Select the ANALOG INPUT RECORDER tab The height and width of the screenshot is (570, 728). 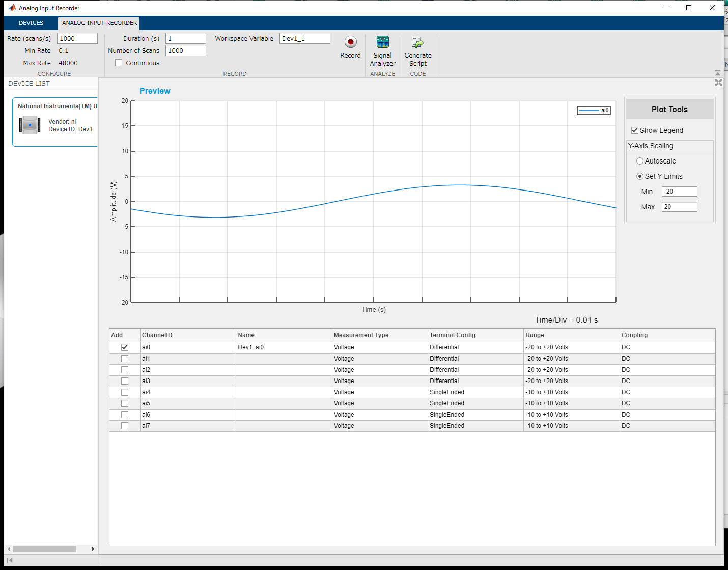tap(98, 23)
